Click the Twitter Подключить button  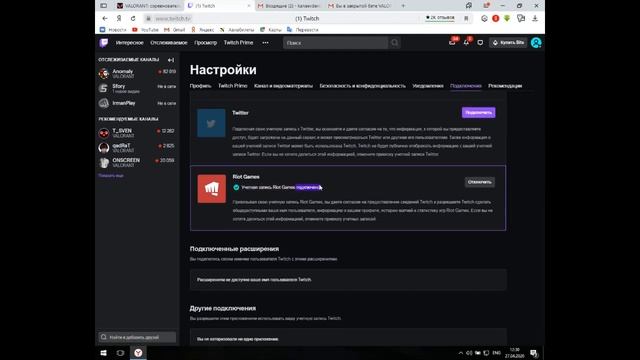click(478, 112)
